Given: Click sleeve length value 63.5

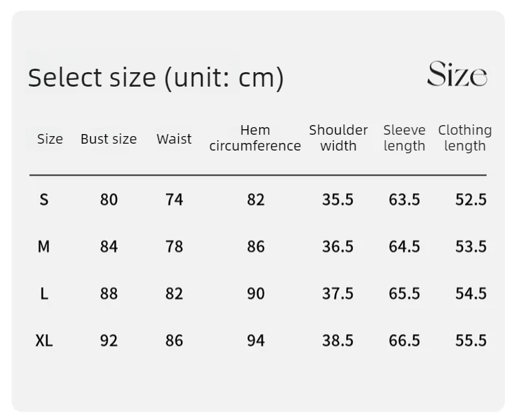Looking at the screenshot, I should (x=405, y=199).
